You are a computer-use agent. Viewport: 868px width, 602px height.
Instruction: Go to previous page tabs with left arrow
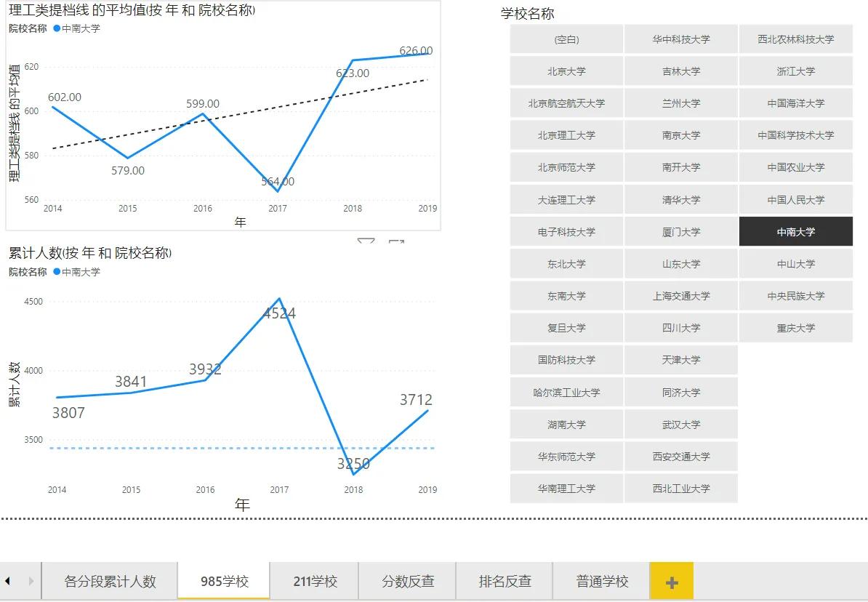tap(8, 581)
